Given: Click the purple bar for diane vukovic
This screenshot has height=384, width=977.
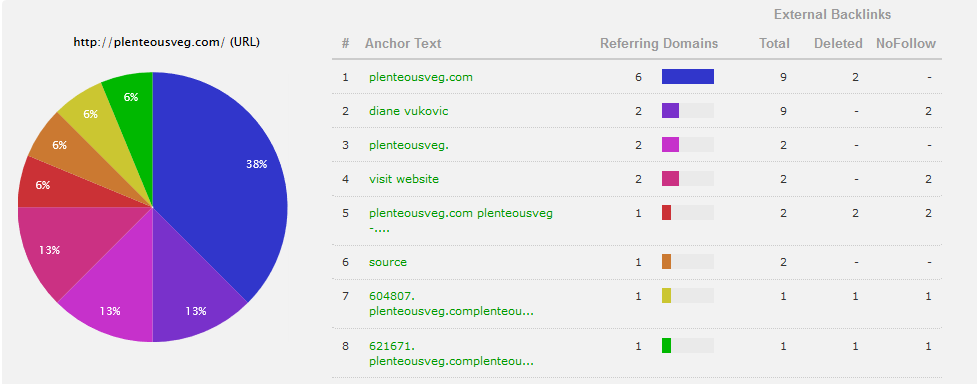Looking at the screenshot, I should [670, 111].
